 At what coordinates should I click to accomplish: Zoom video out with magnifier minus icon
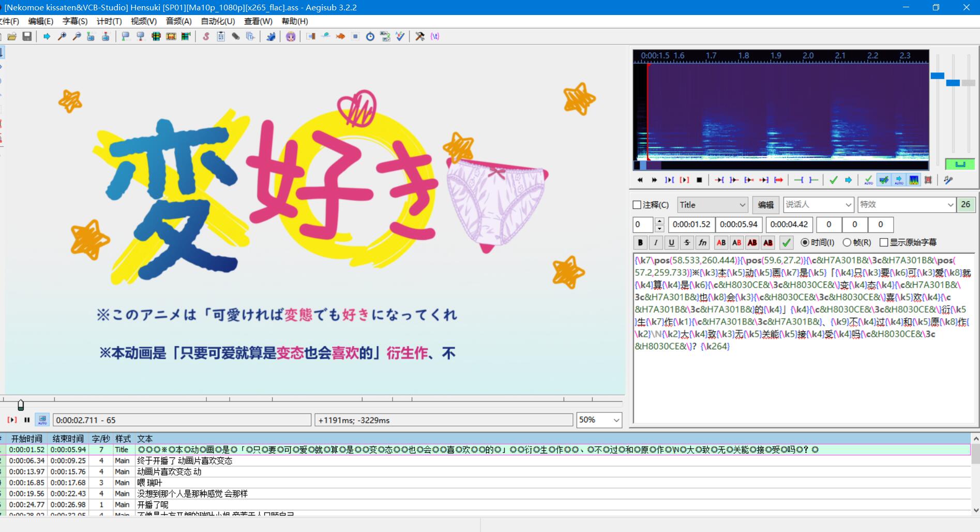[77, 36]
